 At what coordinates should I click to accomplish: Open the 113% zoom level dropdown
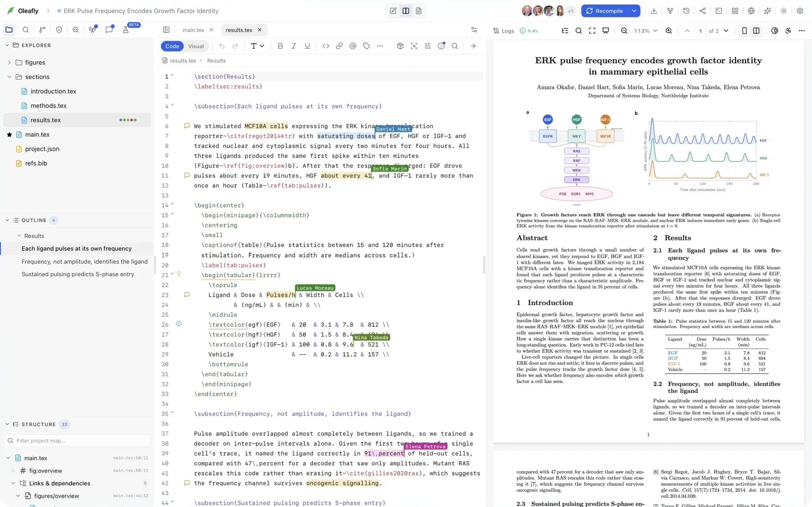tap(645, 31)
